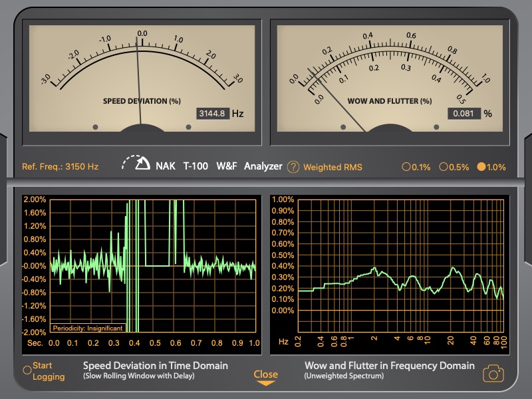Click the Close button with down arrow
532x399 pixels.
[x=265, y=378]
